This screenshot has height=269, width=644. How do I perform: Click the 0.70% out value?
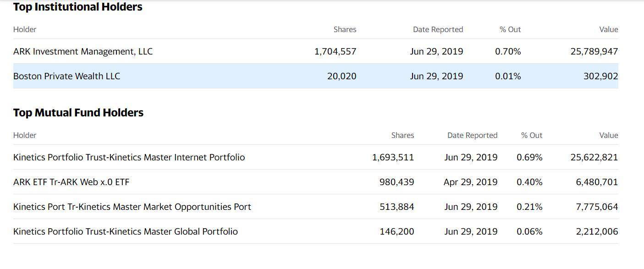pyautogui.click(x=508, y=51)
